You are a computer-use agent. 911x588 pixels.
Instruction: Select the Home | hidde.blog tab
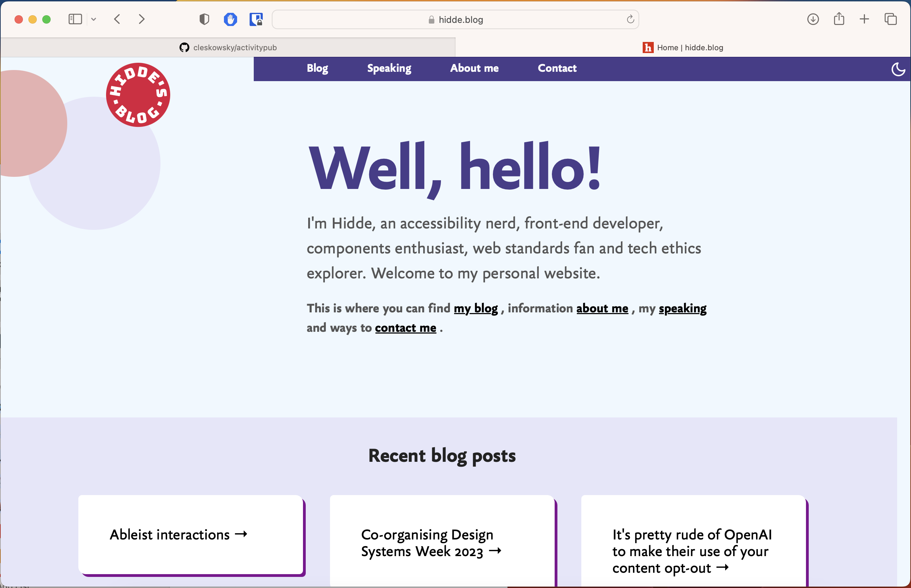point(683,47)
